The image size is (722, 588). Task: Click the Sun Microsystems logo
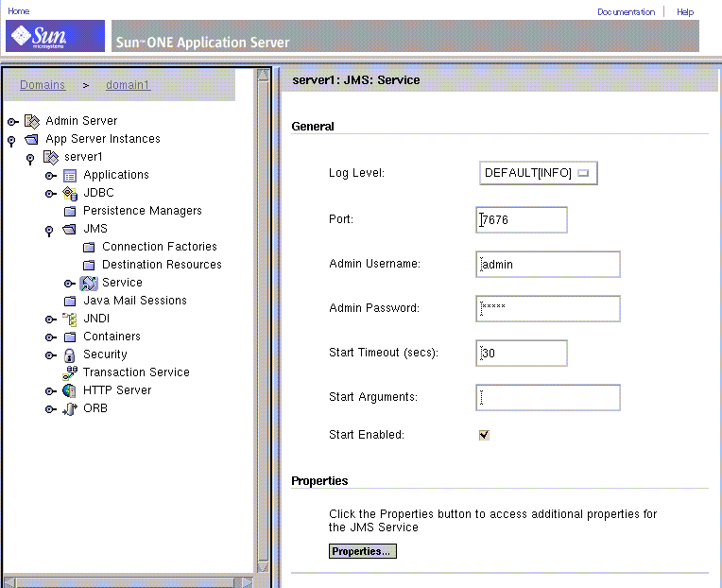(x=55, y=36)
